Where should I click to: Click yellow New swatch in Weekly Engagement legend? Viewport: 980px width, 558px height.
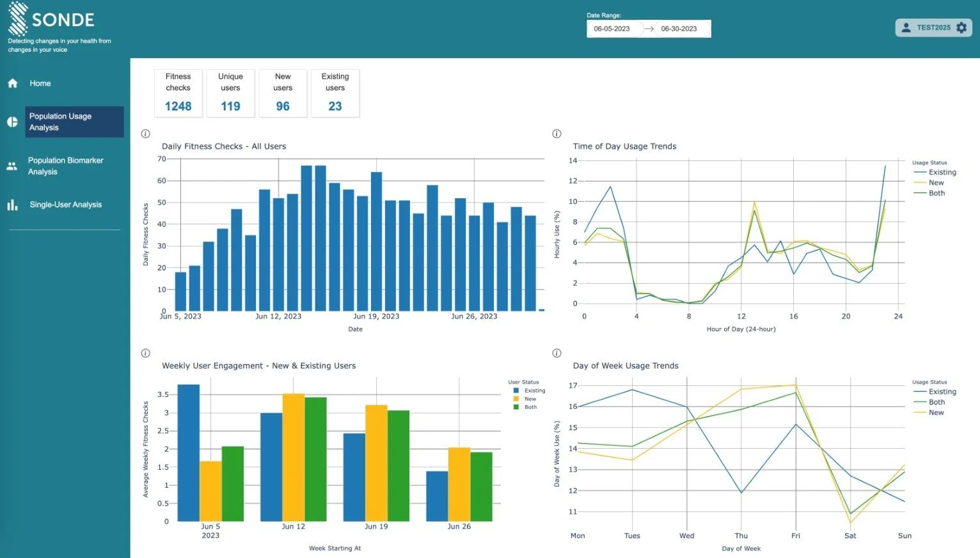pos(516,399)
